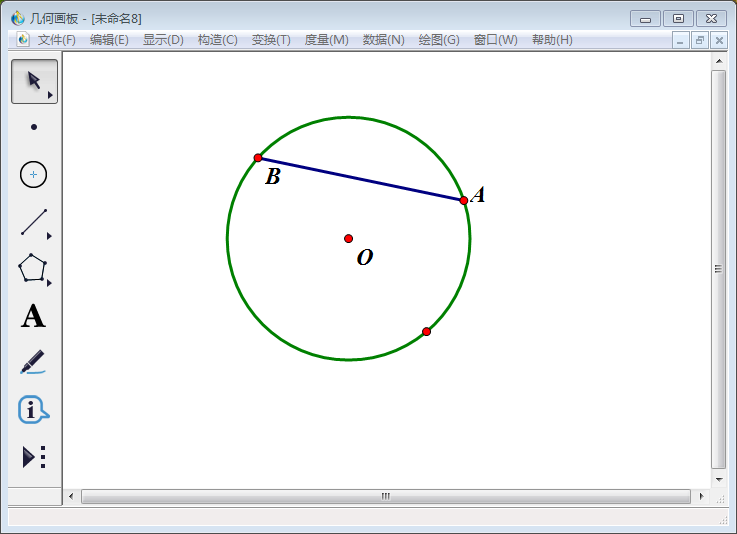Click point B on the circle

pyautogui.click(x=258, y=158)
